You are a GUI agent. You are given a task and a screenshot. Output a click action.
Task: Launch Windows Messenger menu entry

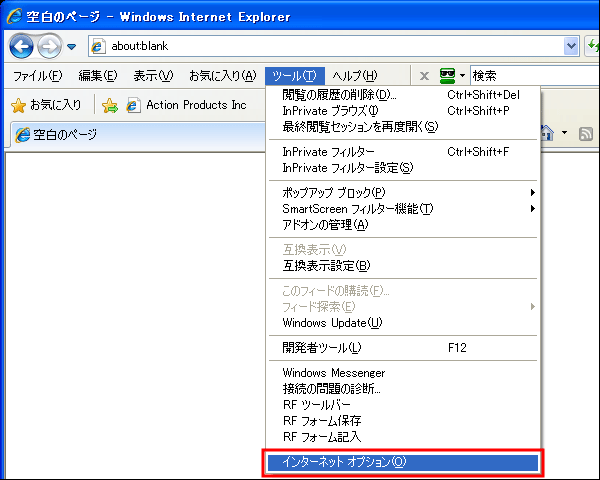403,373
